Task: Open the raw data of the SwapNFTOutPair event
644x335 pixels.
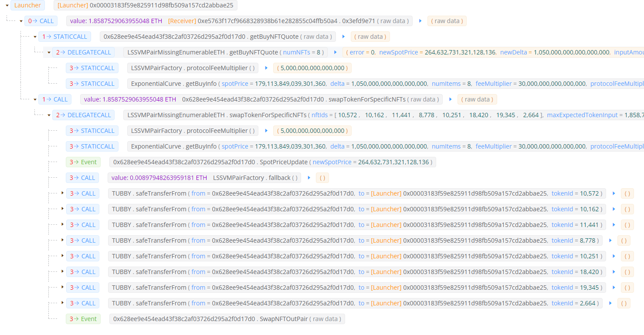Action: [327, 319]
